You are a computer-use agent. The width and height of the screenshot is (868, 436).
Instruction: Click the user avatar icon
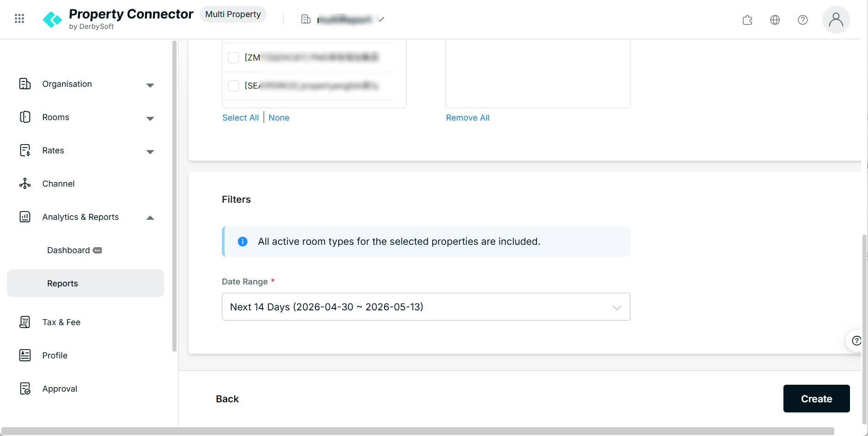pos(836,20)
